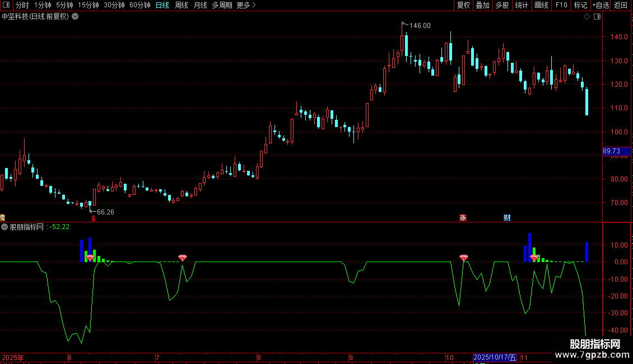This screenshot has width=633, height=364.
Task: Open the F10 company info
Action: pyautogui.click(x=561, y=5)
